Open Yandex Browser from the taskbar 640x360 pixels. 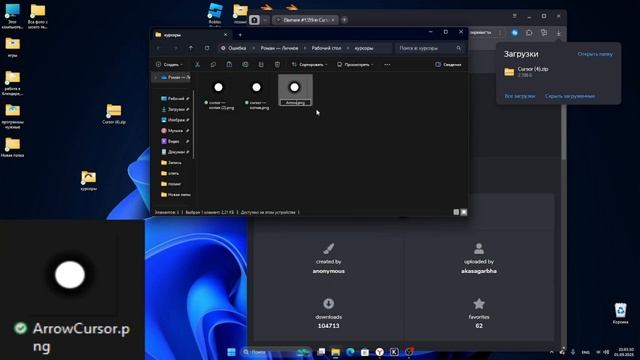point(380,352)
